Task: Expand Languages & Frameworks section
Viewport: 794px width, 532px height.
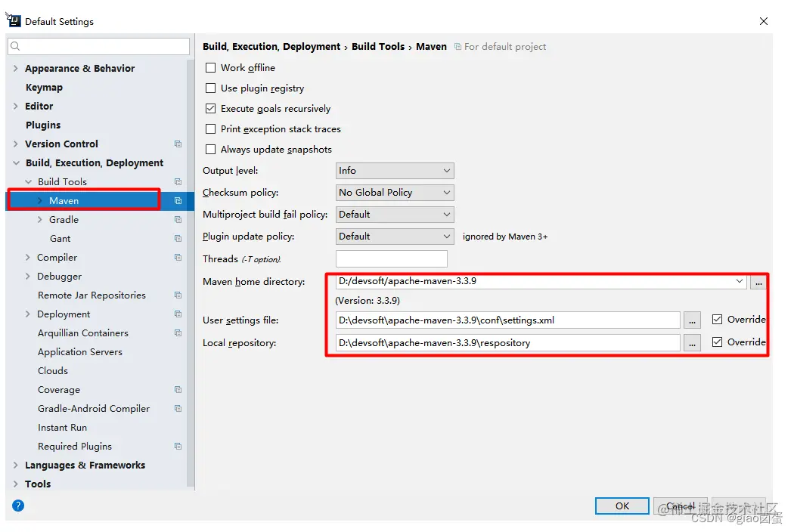Action: coord(15,466)
